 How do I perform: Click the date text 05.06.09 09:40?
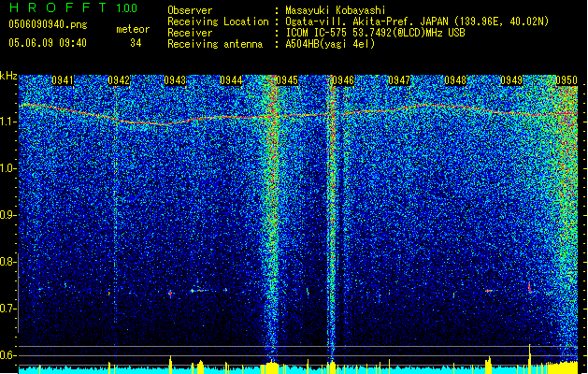48,43
